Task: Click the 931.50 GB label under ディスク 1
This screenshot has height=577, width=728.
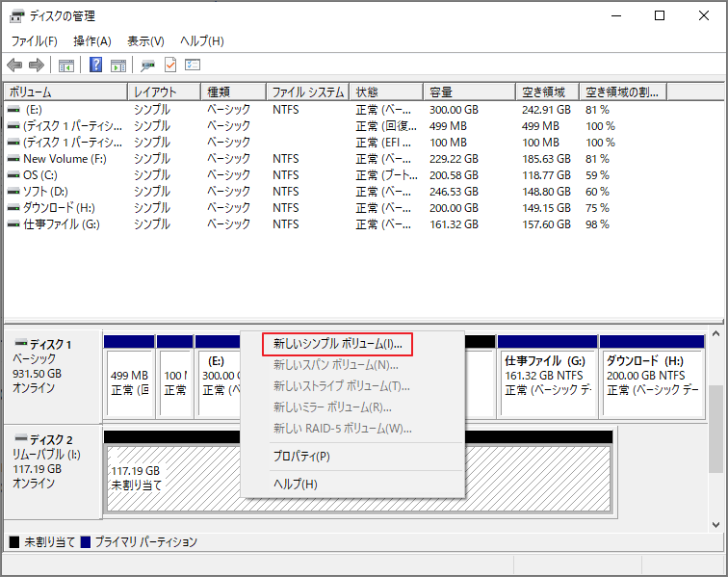Action: tap(38, 374)
